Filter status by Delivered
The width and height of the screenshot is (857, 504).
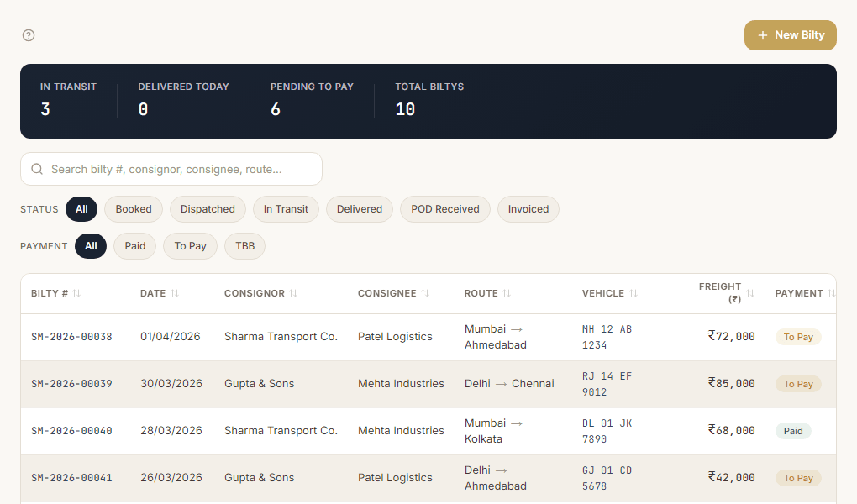(x=360, y=209)
